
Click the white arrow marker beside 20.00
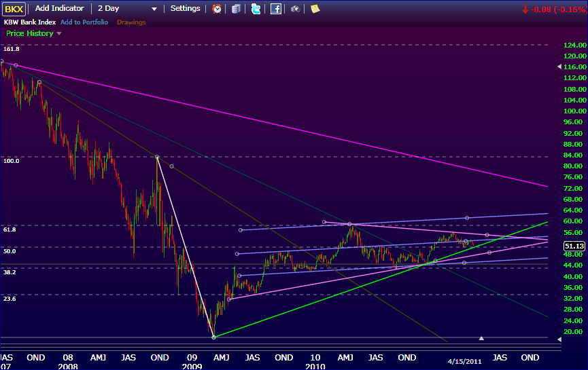coord(559,339)
